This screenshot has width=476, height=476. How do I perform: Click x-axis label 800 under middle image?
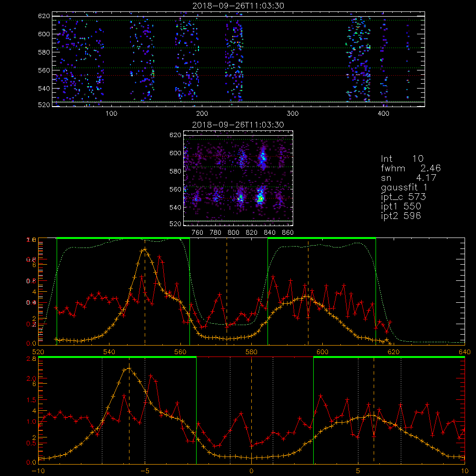233,233
